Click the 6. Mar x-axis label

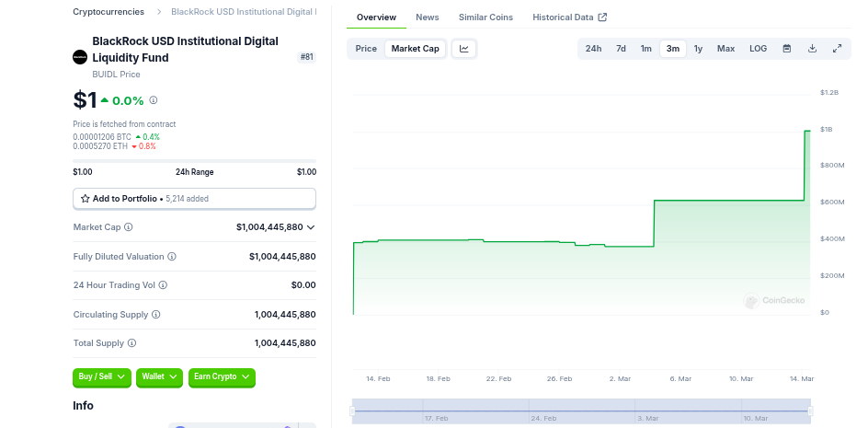680,378
